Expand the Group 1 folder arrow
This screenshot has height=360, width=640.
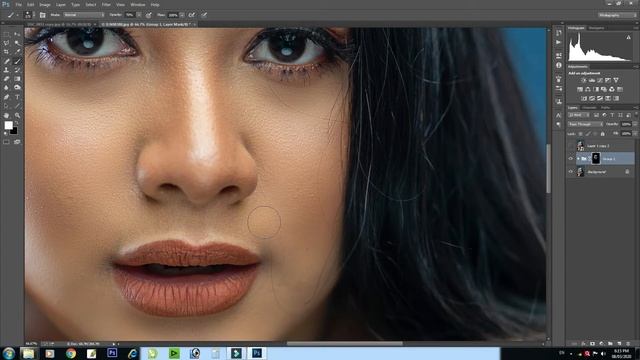578,159
